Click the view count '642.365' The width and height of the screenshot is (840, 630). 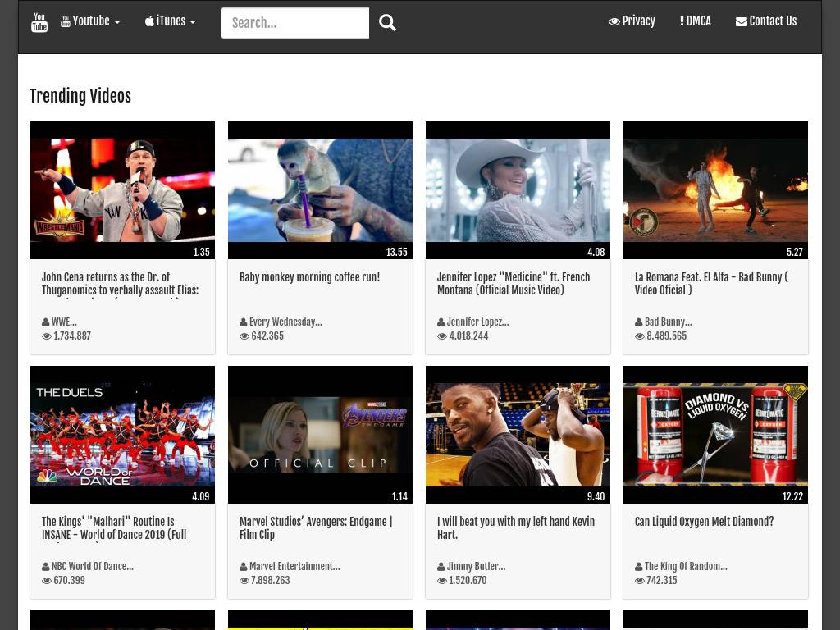[267, 336]
